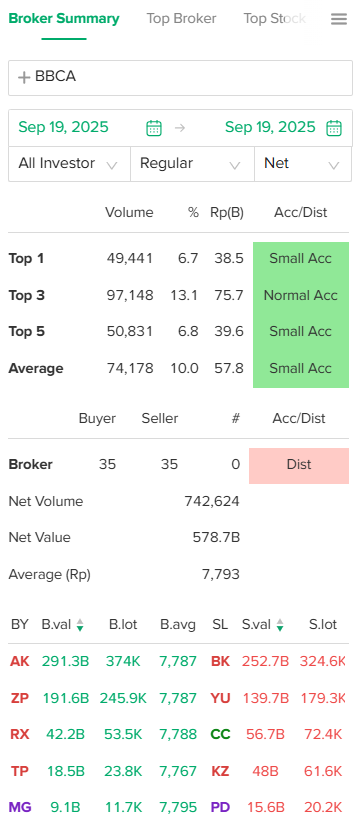Click the red Dist indicator cell
This screenshot has height=822, width=361.
(x=299, y=466)
